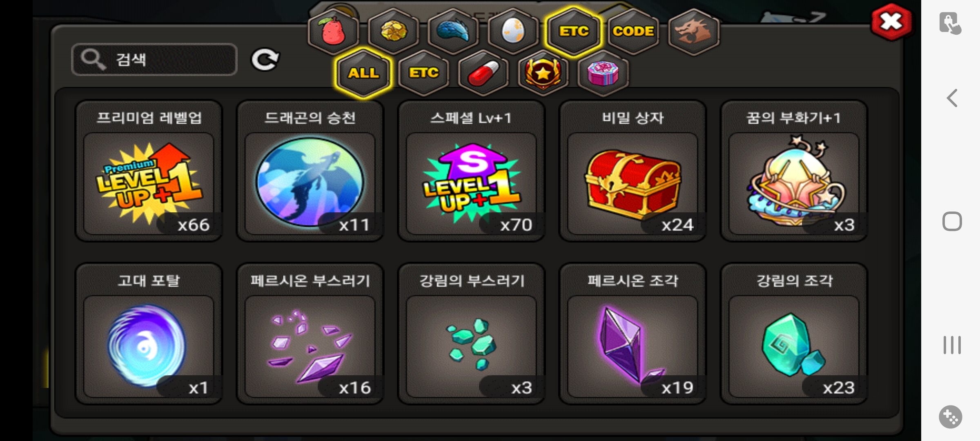Viewport: 980px width, 441px height.
Task: Filter by the star medal badge
Action: (543, 73)
